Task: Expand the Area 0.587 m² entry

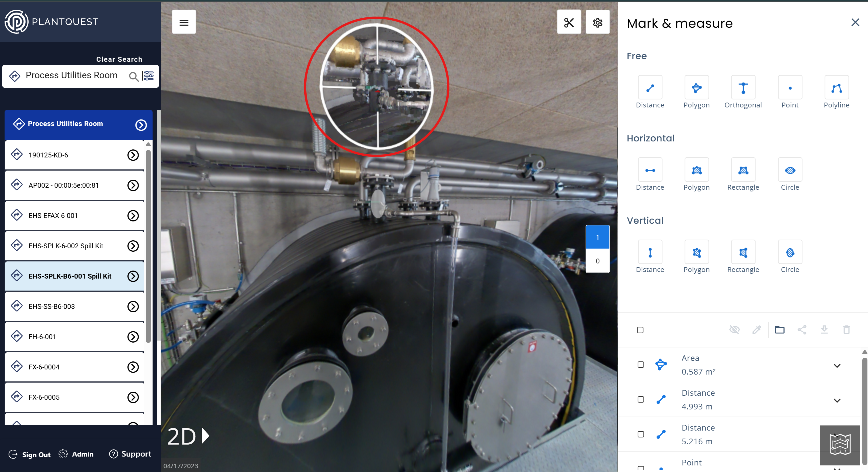Action: (x=837, y=365)
